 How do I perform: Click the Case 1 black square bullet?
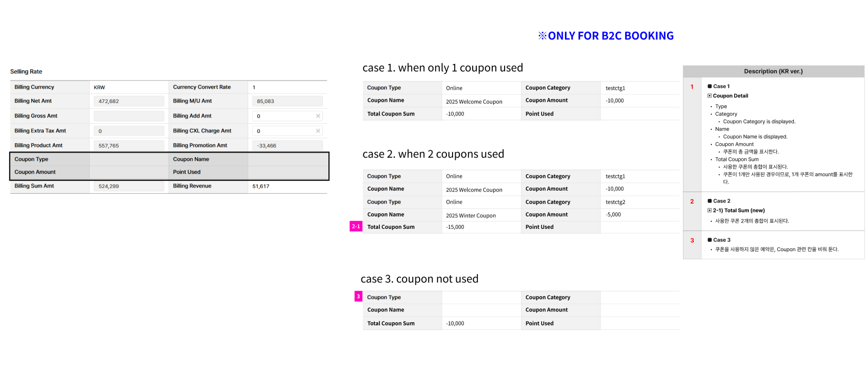pos(710,86)
